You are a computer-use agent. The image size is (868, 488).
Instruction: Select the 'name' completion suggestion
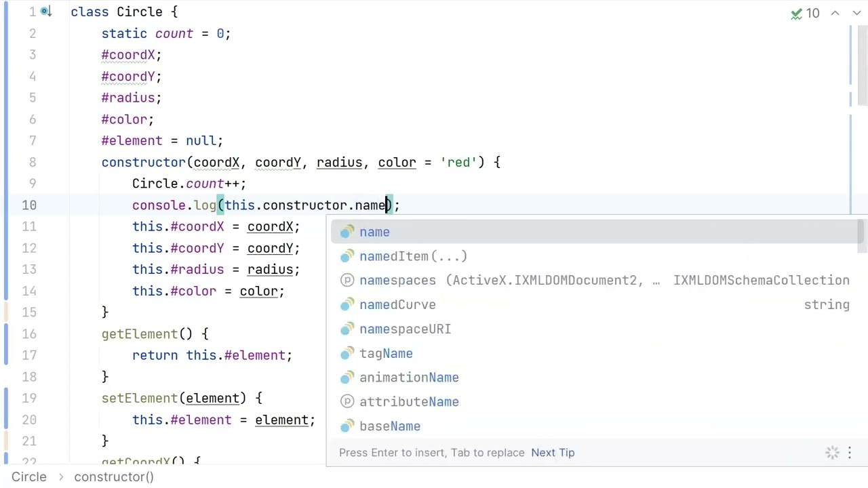(x=593, y=232)
